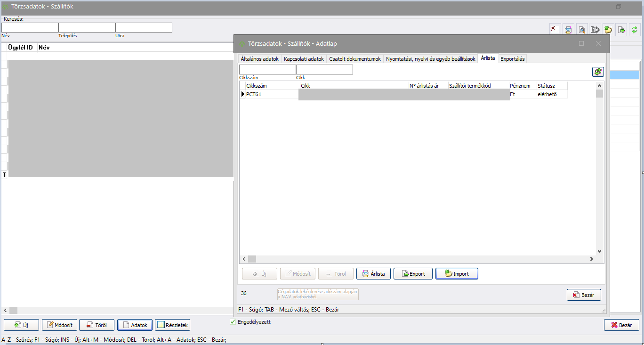Screen dimensions: 644x345
Task: Open print preview with magnifier document icon
Action: click(581, 29)
